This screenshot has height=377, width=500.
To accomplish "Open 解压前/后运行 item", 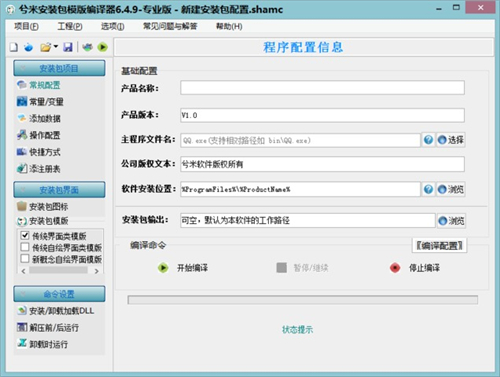I will (54, 328).
